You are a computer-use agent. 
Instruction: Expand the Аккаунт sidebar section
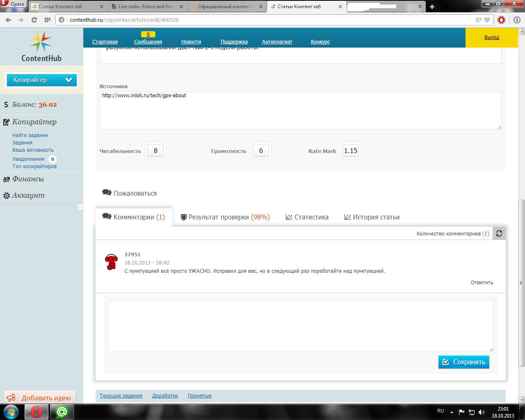pos(28,196)
